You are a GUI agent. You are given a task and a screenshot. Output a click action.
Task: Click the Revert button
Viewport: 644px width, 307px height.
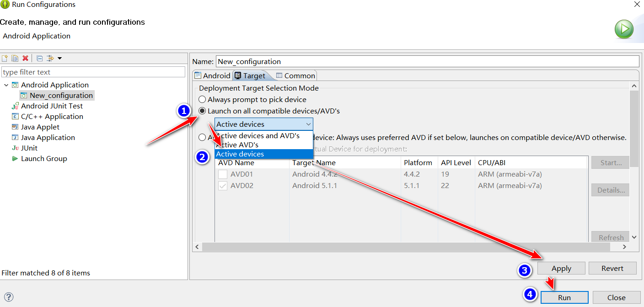tap(612, 269)
